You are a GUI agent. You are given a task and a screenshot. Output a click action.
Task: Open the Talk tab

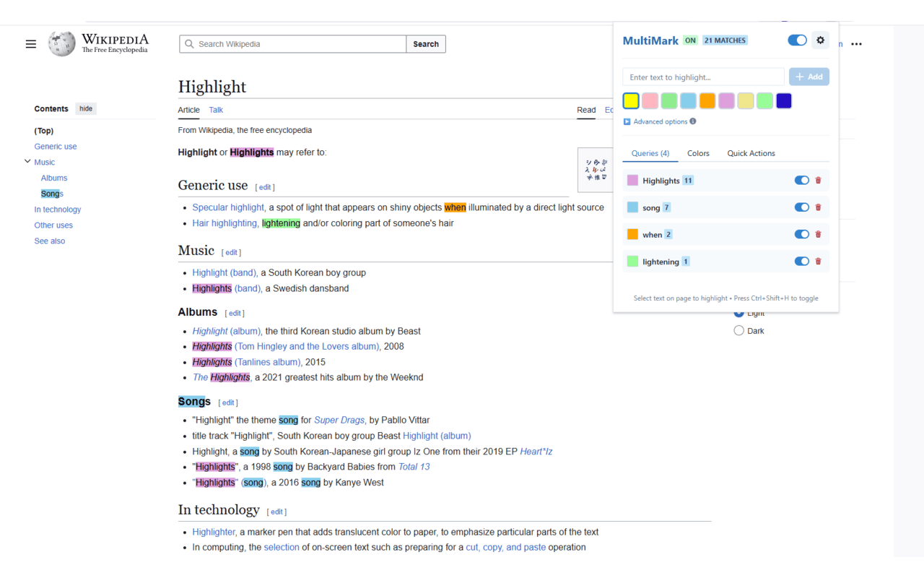click(216, 110)
